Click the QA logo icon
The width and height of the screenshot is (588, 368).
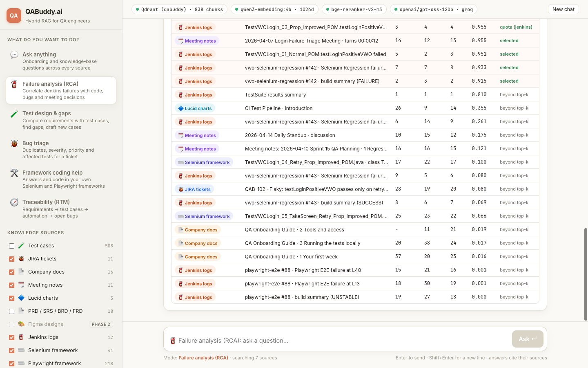(14, 16)
